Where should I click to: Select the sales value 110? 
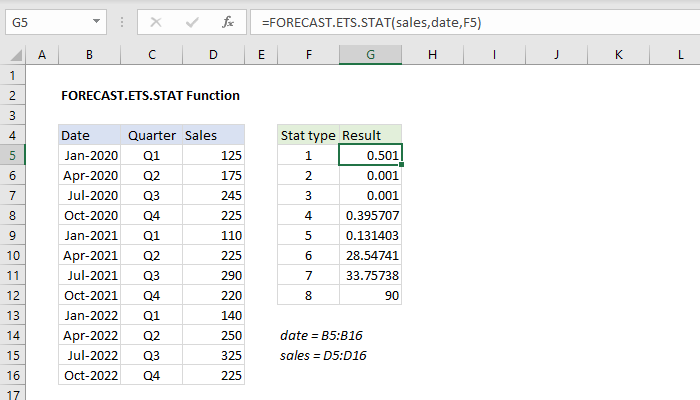click(213, 235)
